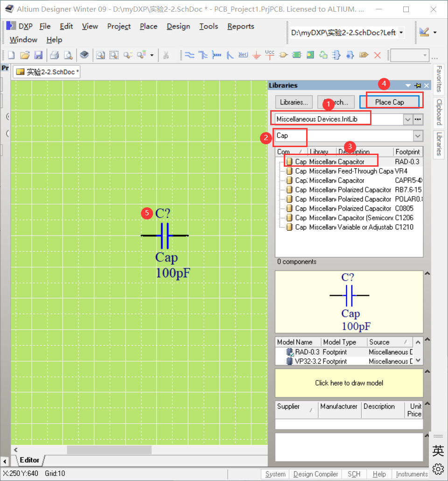Place a VCC power port
The height and width of the screenshot is (481, 448).
[270, 55]
